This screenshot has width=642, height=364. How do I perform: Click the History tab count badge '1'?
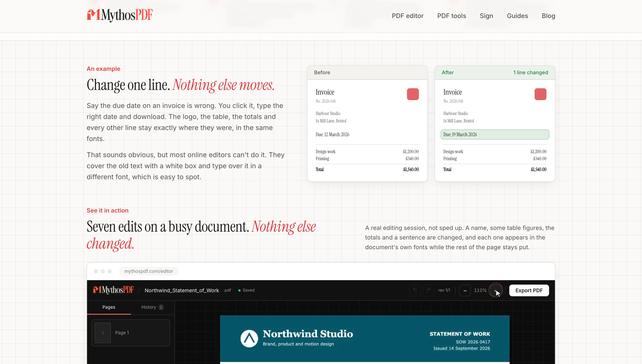(161, 307)
